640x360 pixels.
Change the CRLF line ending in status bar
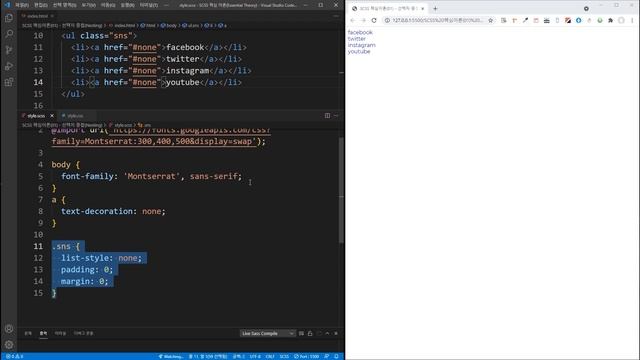coord(270,356)
